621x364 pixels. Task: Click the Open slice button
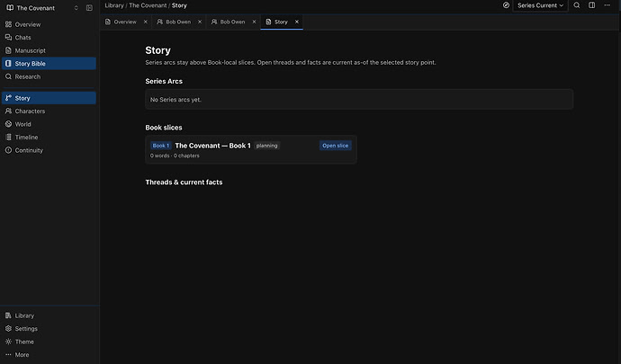point(335,146)
